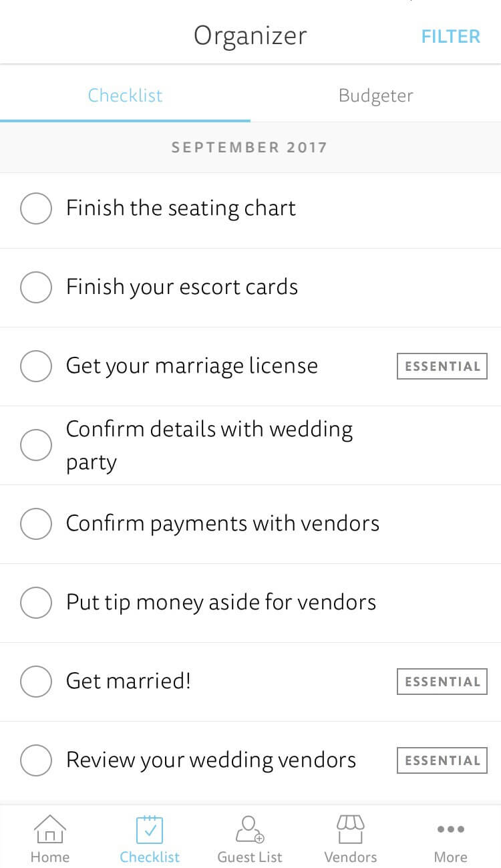Screen dimensions: 501x868
Task: Open the Get married! task text
Action: coord(128,681)
